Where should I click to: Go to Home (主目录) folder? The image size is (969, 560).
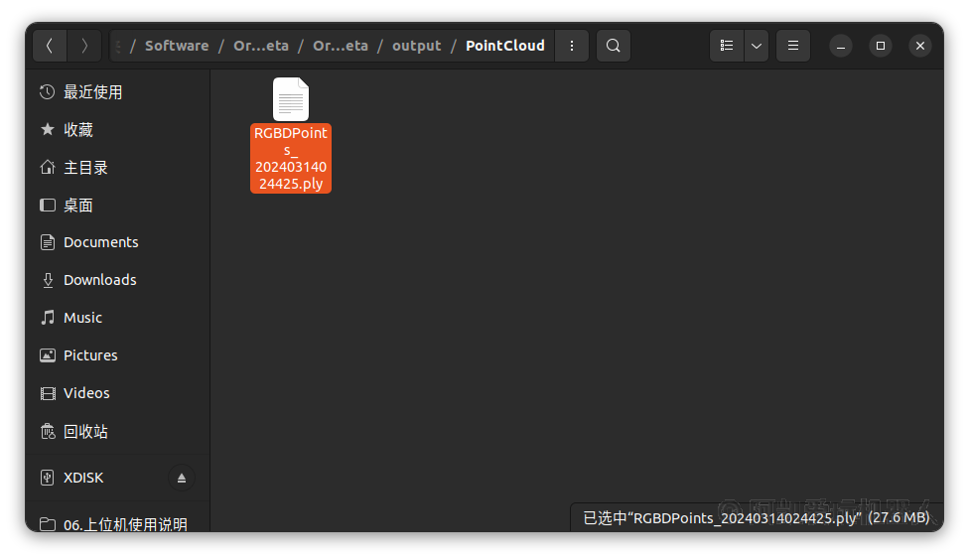click(x=85, y=168)
